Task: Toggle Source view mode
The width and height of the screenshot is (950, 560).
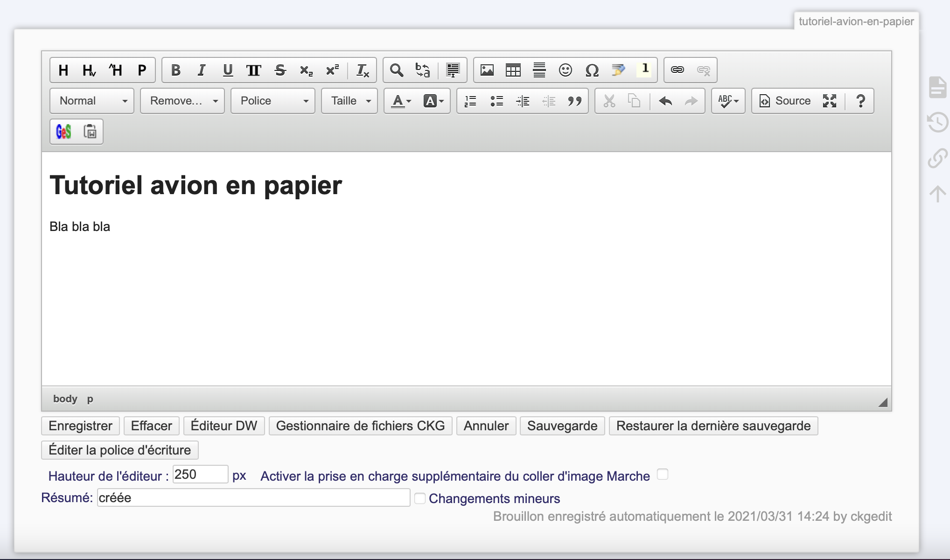Action: tap(785, 101)
